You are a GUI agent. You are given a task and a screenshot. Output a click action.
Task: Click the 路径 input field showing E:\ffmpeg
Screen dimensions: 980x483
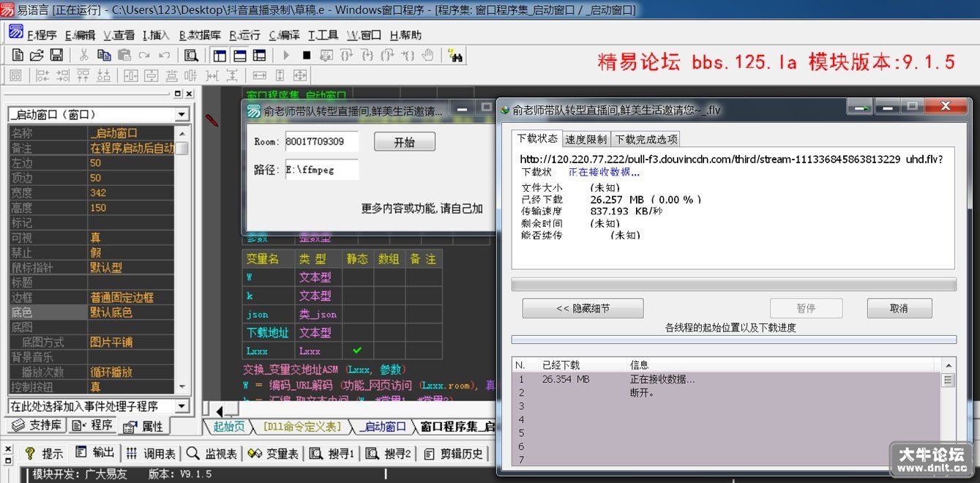coord(321,170)
